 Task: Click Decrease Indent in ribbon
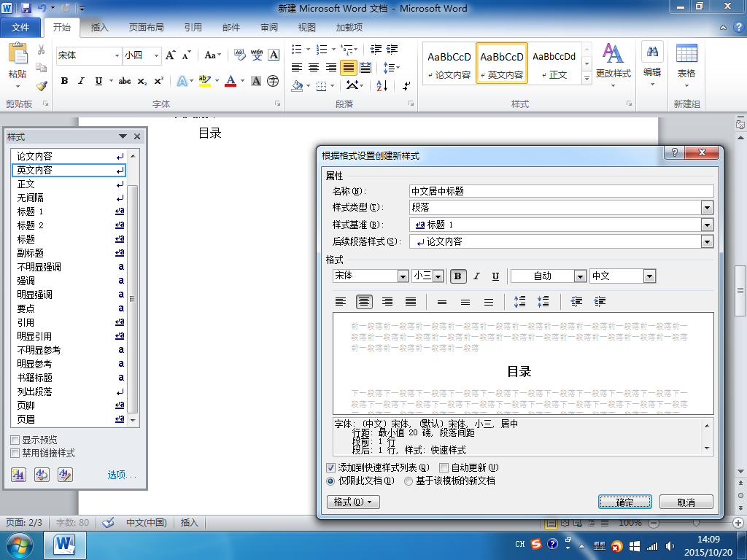click(x=376, y=49)
